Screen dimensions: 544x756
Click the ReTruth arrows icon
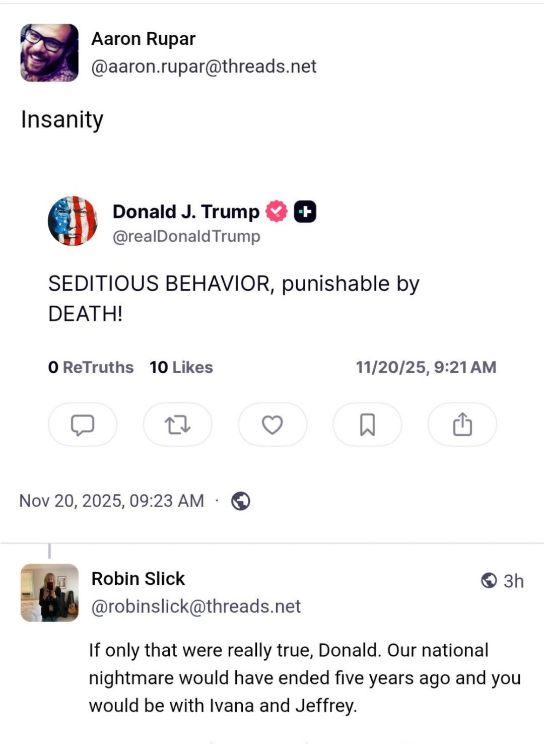pyautogui.click(x=177, y=425)
